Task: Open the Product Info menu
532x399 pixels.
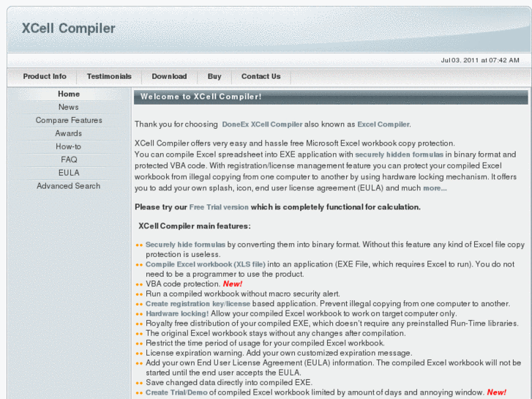Action: point(45,76)
